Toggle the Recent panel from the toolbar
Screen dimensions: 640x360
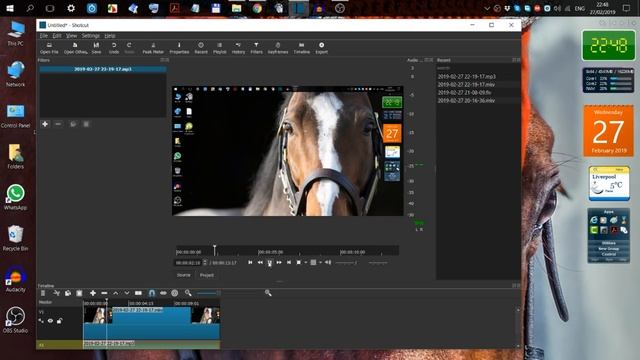201,48
